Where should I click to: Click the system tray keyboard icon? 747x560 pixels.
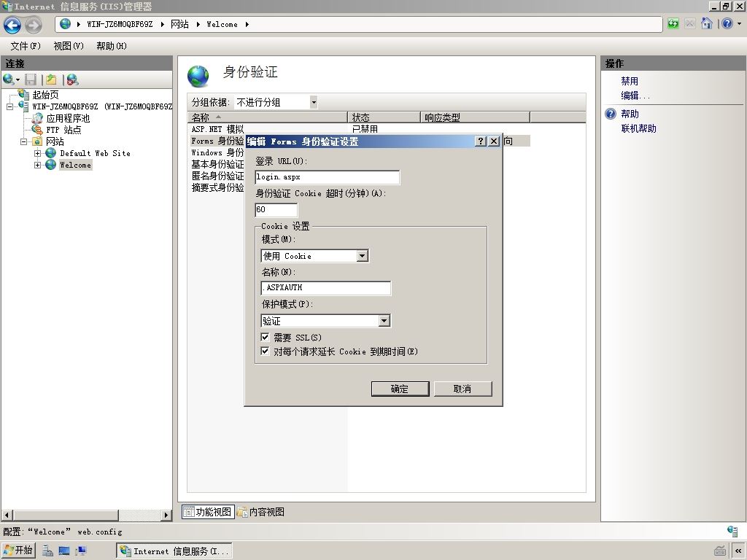tap(720, 551)
